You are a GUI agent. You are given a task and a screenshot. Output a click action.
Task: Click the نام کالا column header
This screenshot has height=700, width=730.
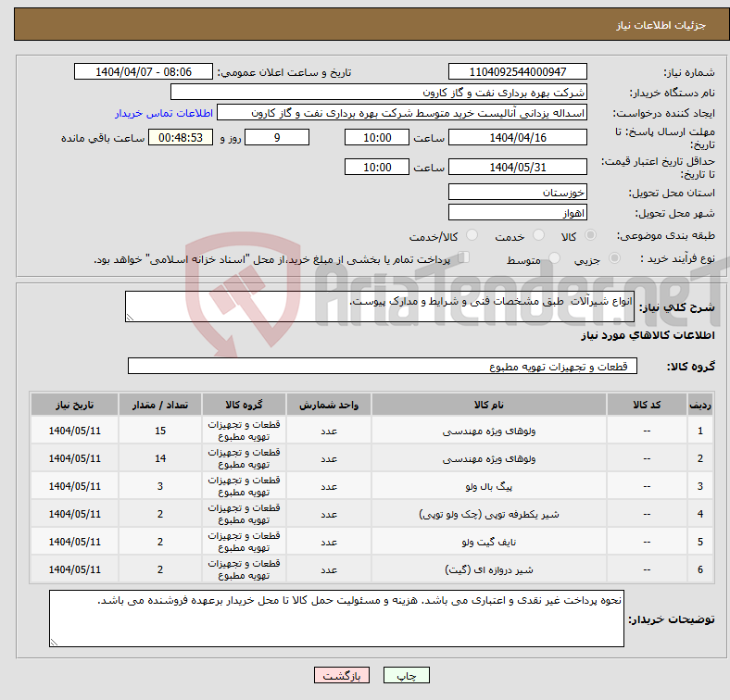pos(489,405)
